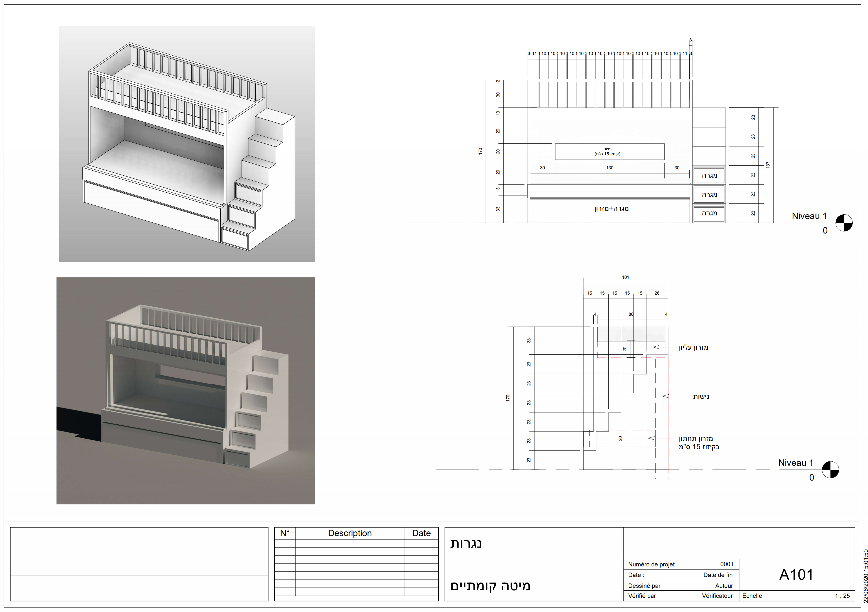This screenshot has width=868, height=612.
Task: Click the N° column header in revisions table
Action: pyautogui.click(x=285, y=533)
